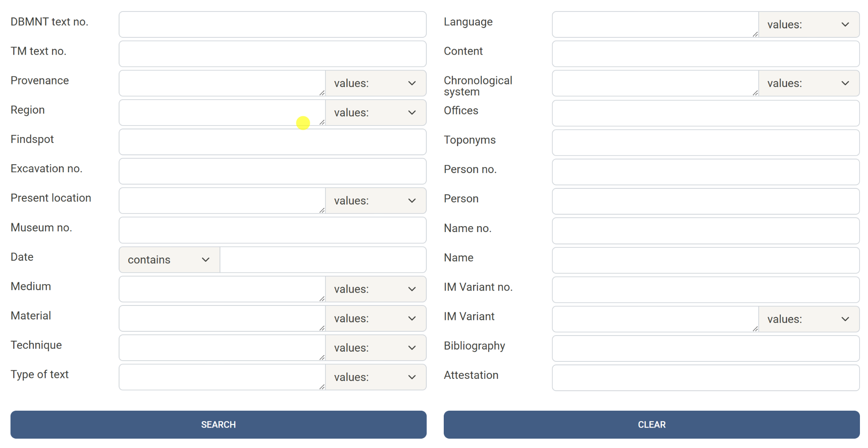
Task: Focus the Findspot input field
Action: pos(272,142)
